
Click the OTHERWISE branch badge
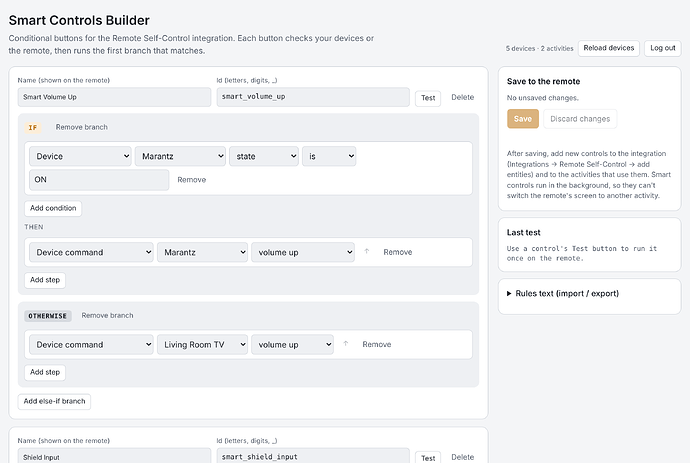(48, 316)
